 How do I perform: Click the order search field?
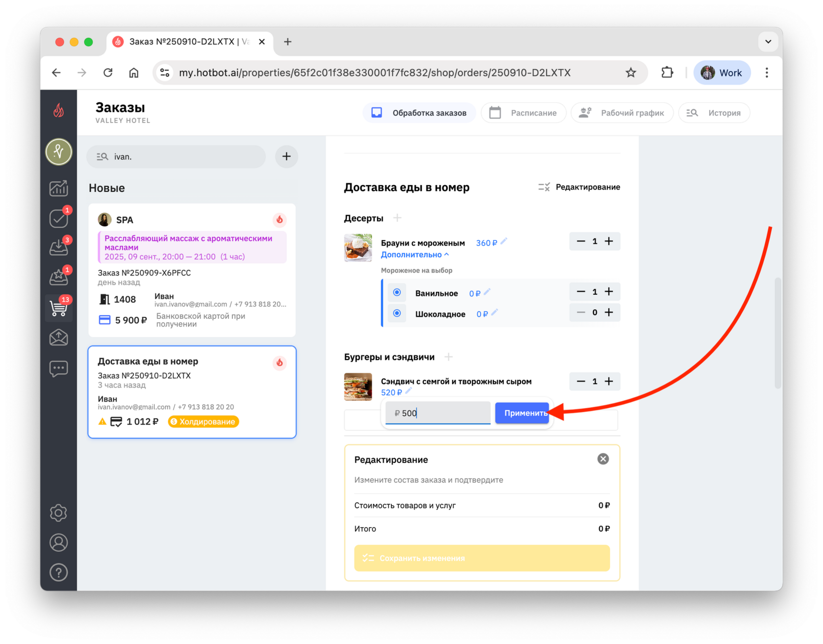click(x=176, y=157)
